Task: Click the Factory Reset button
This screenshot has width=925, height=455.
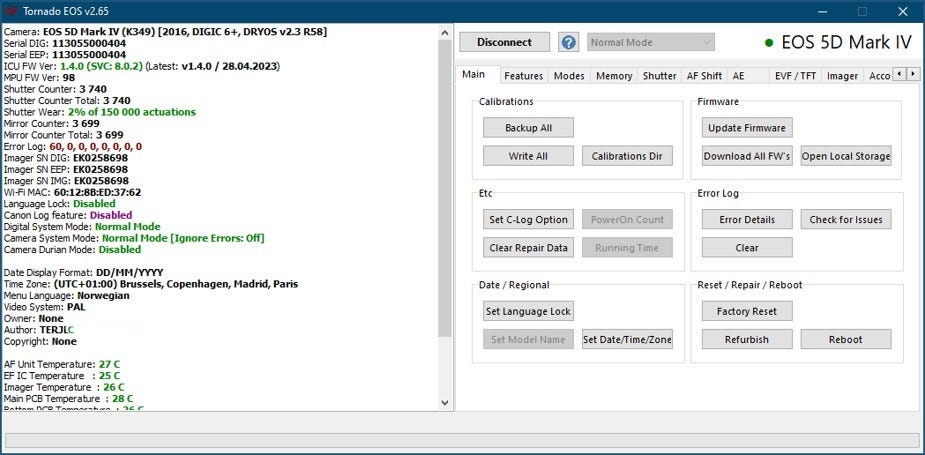Action: [x=747, y=310]
